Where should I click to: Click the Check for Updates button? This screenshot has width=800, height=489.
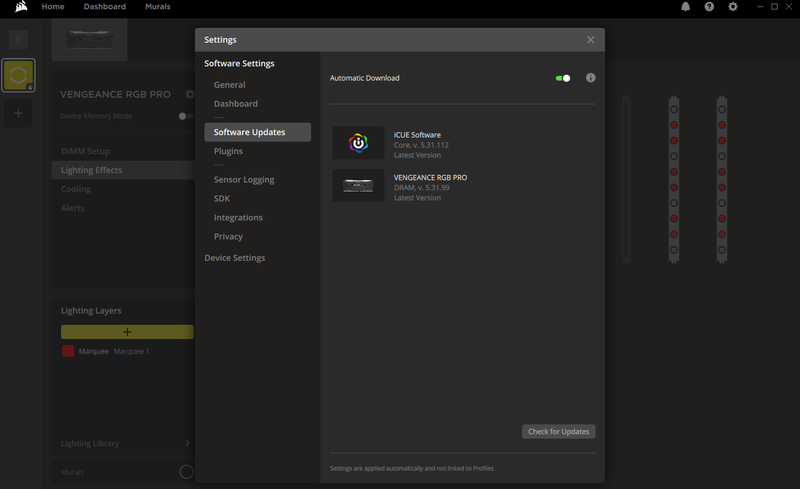point(558,431)
